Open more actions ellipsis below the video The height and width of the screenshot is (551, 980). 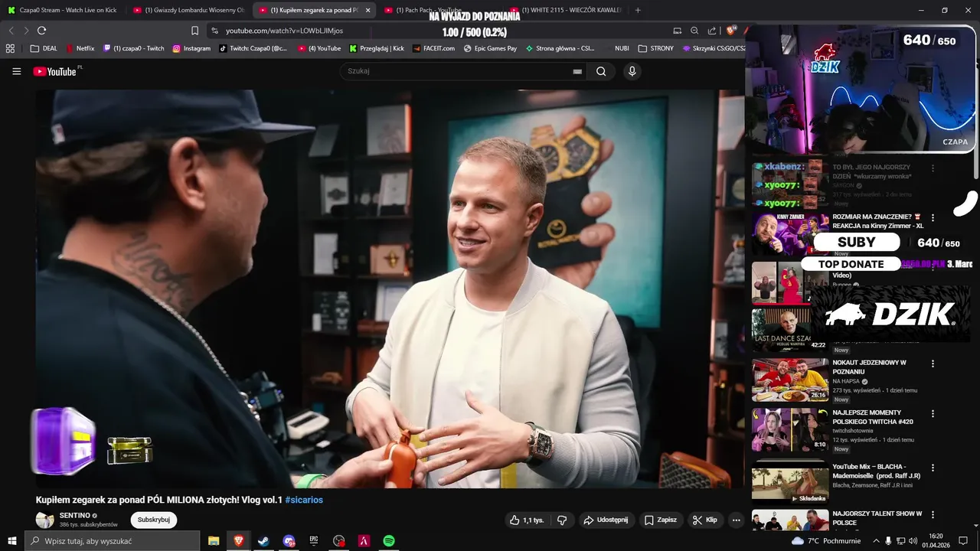(x=736, y=520)
